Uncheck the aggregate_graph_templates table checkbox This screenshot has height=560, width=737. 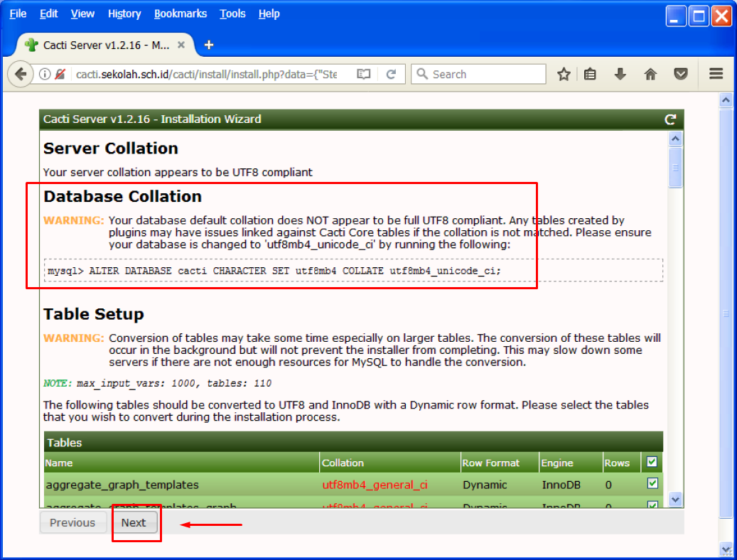click(652, 484)
